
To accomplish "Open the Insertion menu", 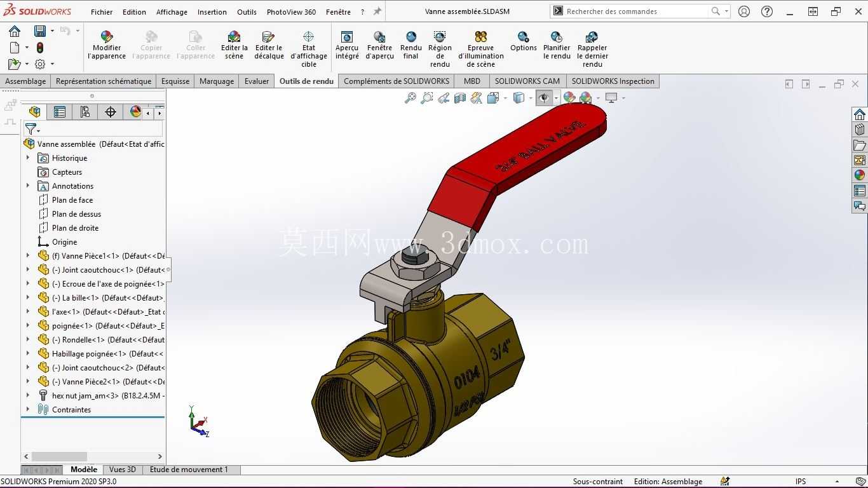I will tap(212, 11).
